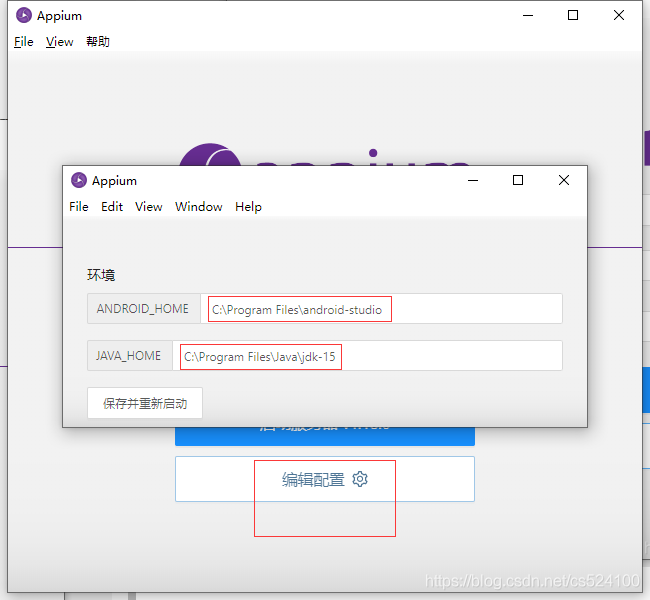Open Edit menu in front Appium dialog

[112, 206]
